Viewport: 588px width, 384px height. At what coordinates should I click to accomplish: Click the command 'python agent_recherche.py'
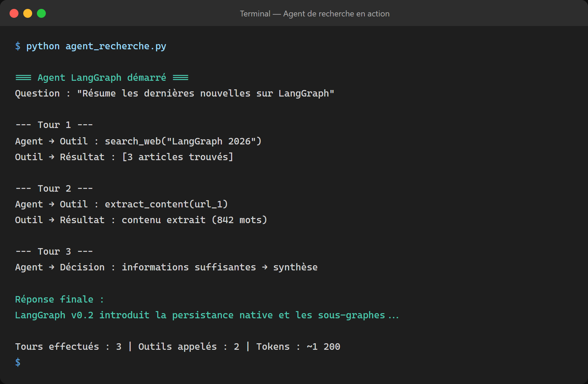pos(96,46)
